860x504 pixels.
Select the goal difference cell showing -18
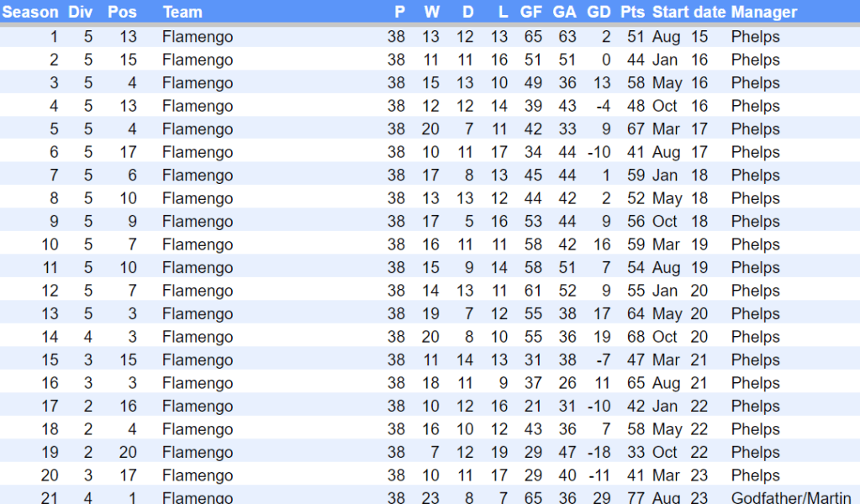(x=598, y=452)
